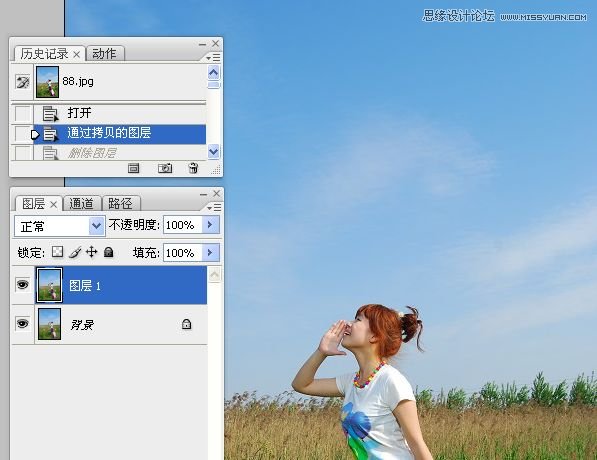Click the lock icon on 背景 layer
597x460 pixels.
point(186,324)
